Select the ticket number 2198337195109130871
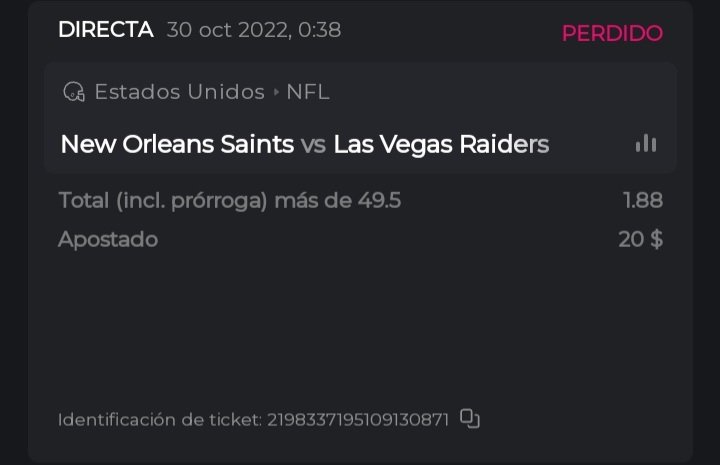Viewport: 720px width, 465px height. pyautogui.click(x=357, y=420)
